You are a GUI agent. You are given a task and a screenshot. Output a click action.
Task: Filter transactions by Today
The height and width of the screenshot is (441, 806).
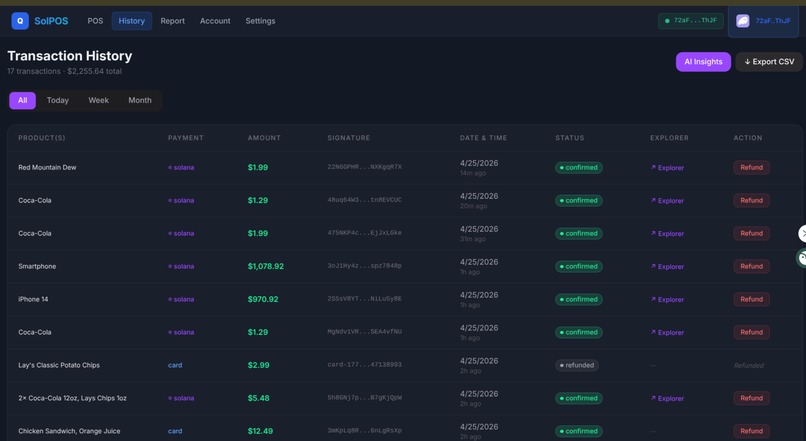58,100
